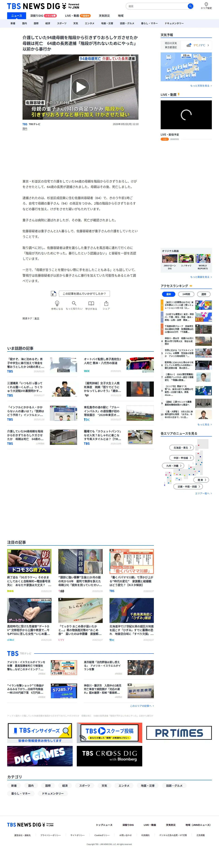Open エリア一覧へ link
This screenshot has width=219, height=868.
point(203,493)
